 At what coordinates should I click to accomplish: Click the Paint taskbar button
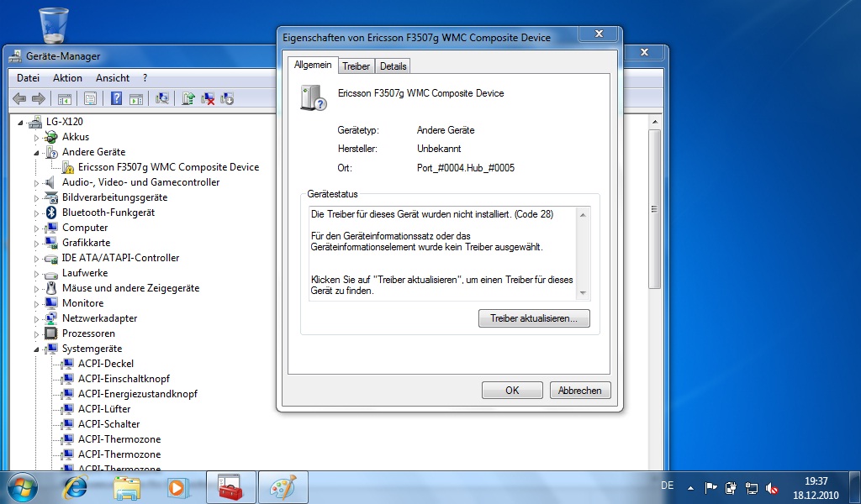point(283,487)
